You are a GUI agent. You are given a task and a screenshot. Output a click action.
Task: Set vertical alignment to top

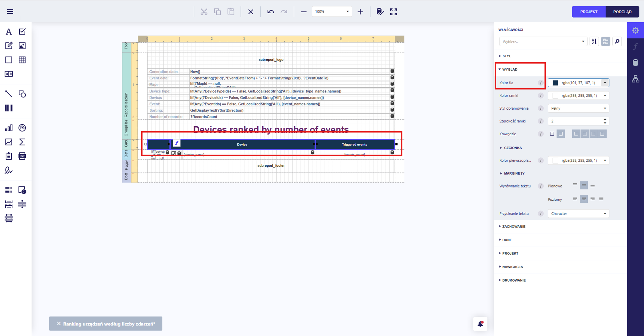[x=575, y=185]
